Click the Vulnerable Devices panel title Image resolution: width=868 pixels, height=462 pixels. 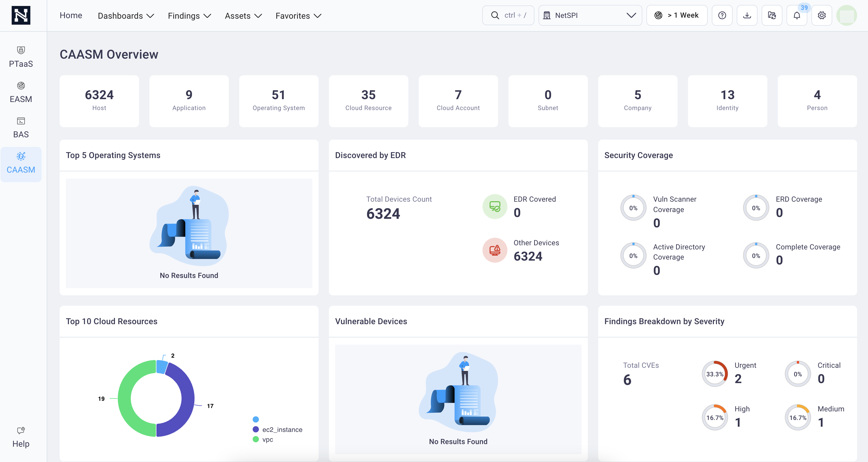coord(371,321)
